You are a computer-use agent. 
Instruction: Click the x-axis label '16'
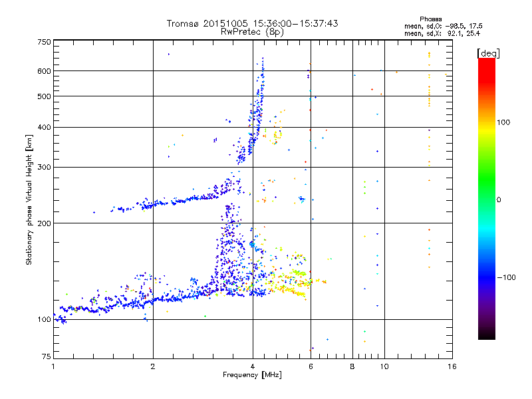pyautogui.click(x=452, y=366)
